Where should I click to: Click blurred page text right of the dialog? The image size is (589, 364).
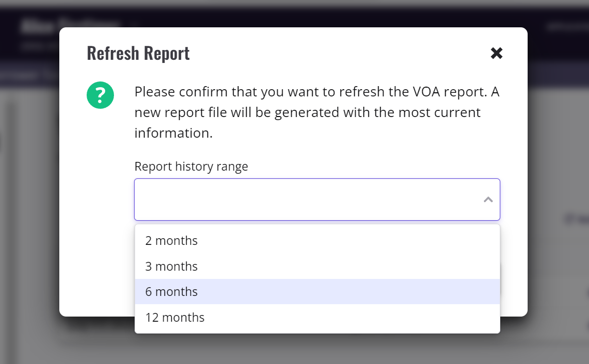(x=575, y=219)
